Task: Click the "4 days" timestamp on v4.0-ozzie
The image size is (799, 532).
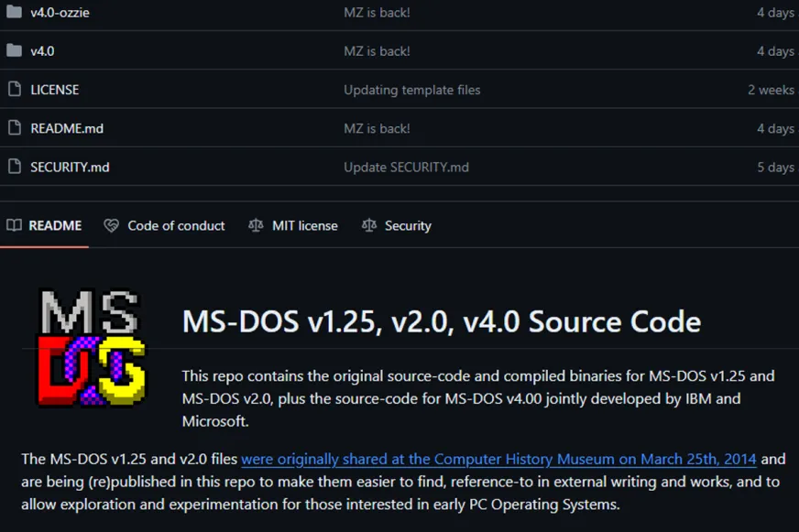Action: coord(775,12)
